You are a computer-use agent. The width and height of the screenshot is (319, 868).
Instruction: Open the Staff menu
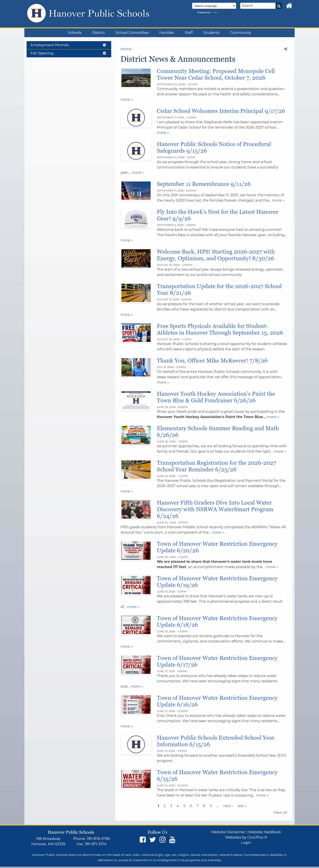coord(189,33)
